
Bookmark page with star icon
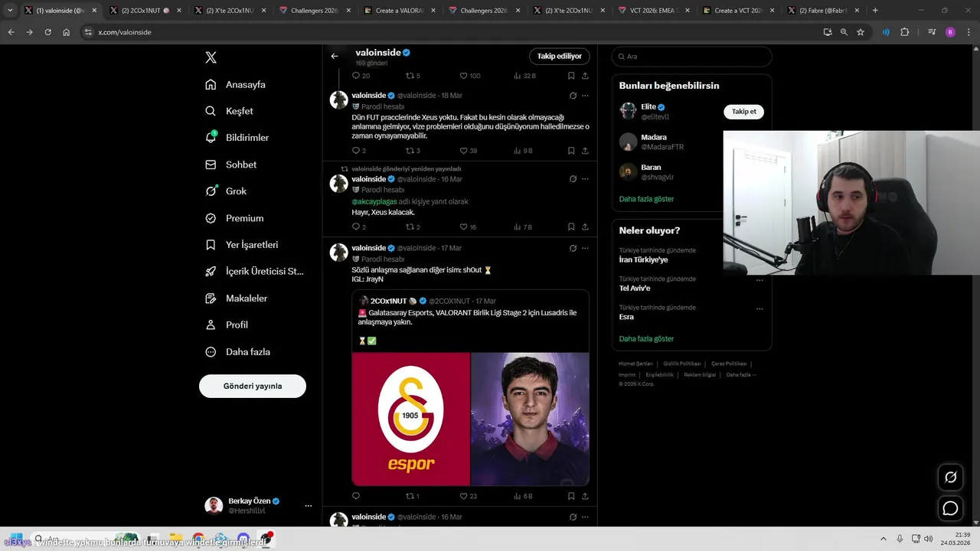[x=861, y=32]
